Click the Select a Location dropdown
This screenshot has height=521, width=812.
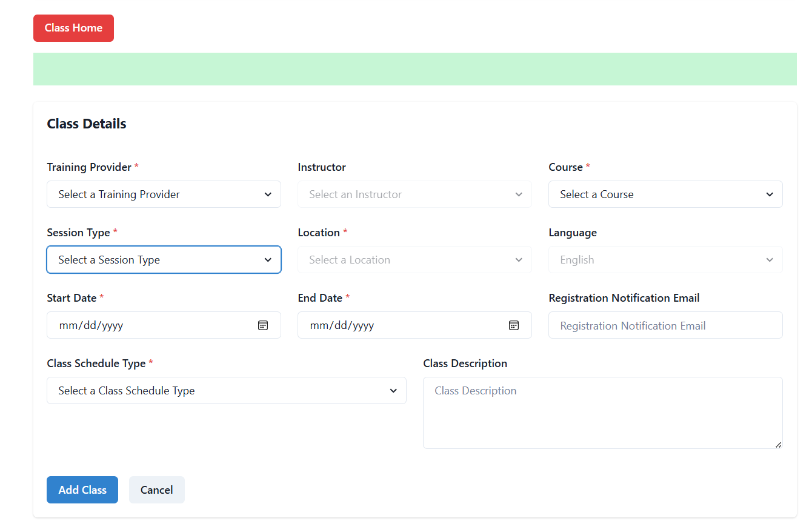414,260
